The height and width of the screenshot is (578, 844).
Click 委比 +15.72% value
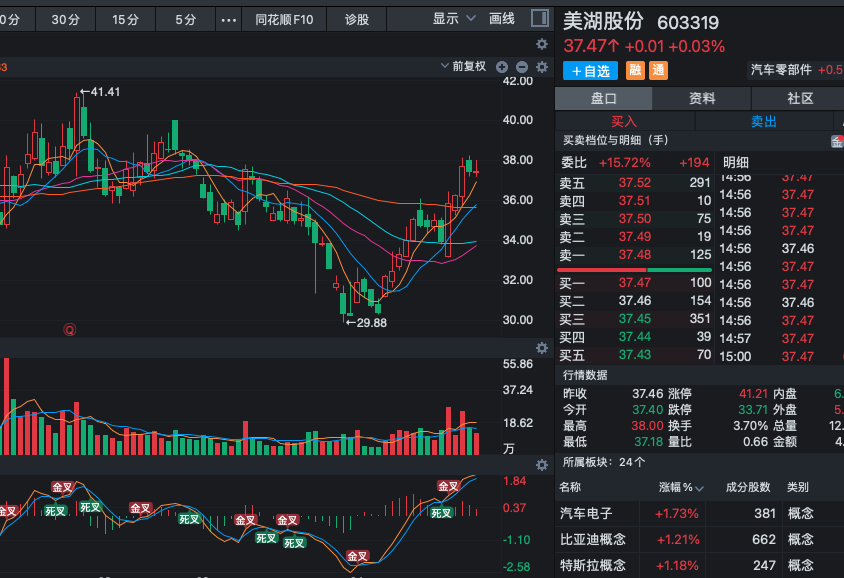(x=624, y=163)
